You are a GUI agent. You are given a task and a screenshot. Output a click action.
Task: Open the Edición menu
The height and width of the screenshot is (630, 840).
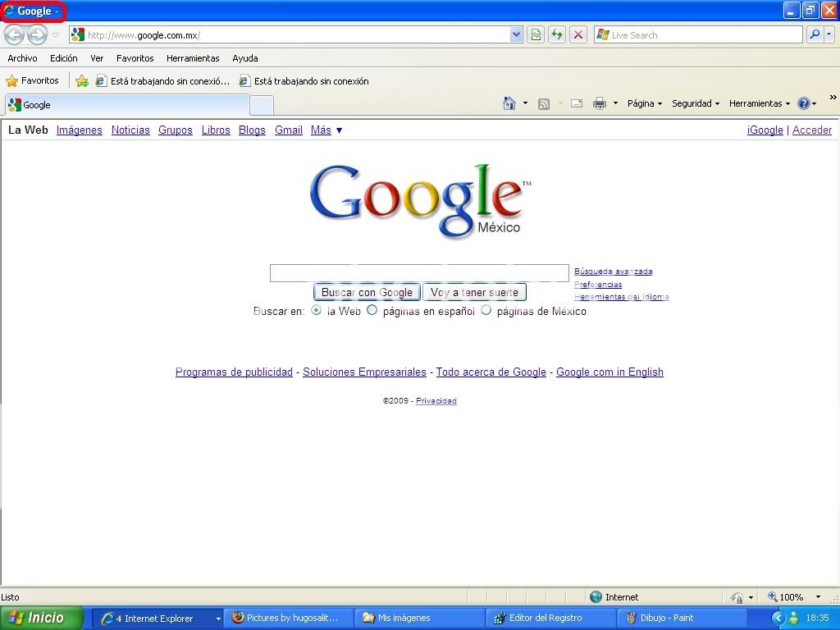click(x=64, y=58)
